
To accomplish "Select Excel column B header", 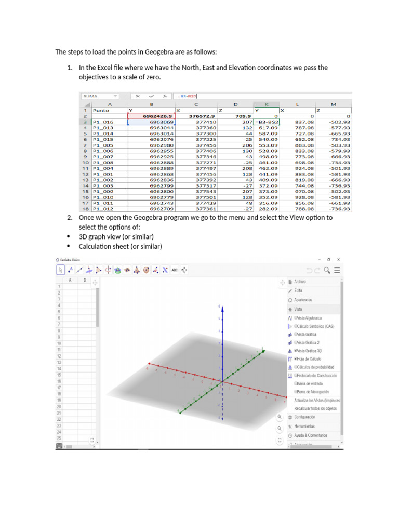I will (151, 104).
